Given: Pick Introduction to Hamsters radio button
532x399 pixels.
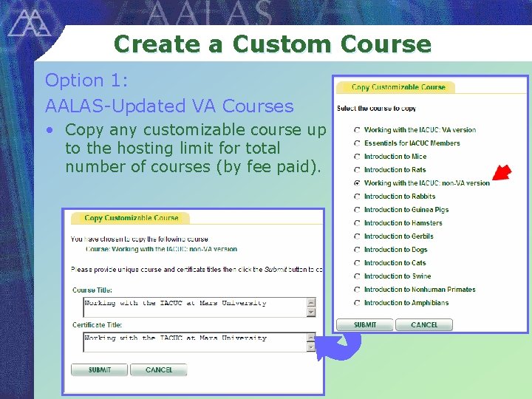Looking at the screenshot, I should 357,223.
